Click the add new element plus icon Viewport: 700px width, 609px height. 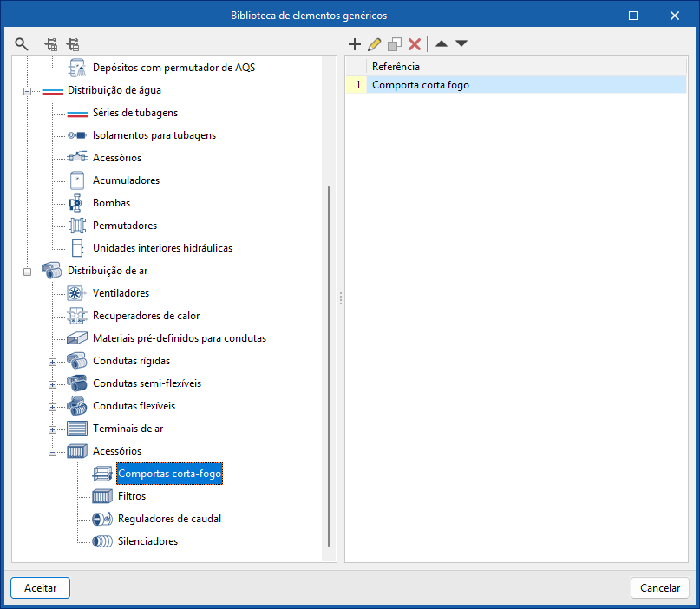tap(354, 43)
